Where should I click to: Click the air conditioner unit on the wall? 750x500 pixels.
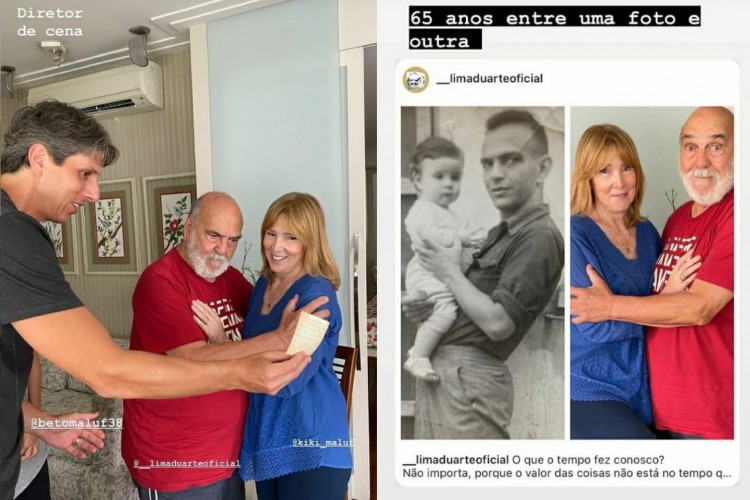point(96,91)
